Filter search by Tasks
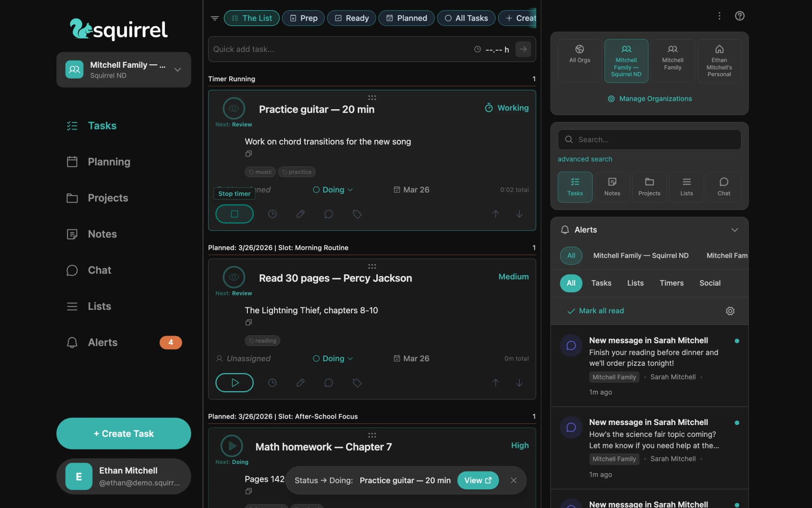This screenshot has width=812, height=508. coord(575,187)
